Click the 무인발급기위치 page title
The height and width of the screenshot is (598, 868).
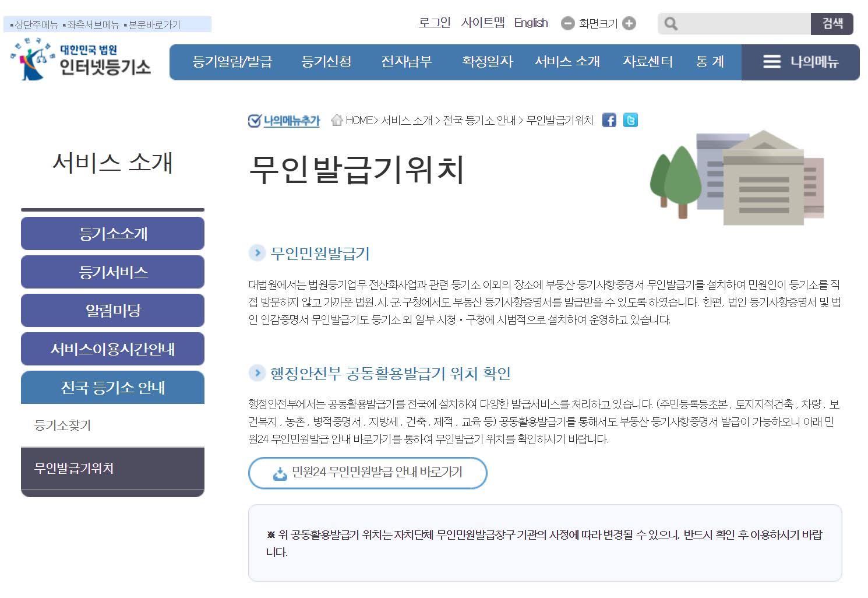coord(357,170)
